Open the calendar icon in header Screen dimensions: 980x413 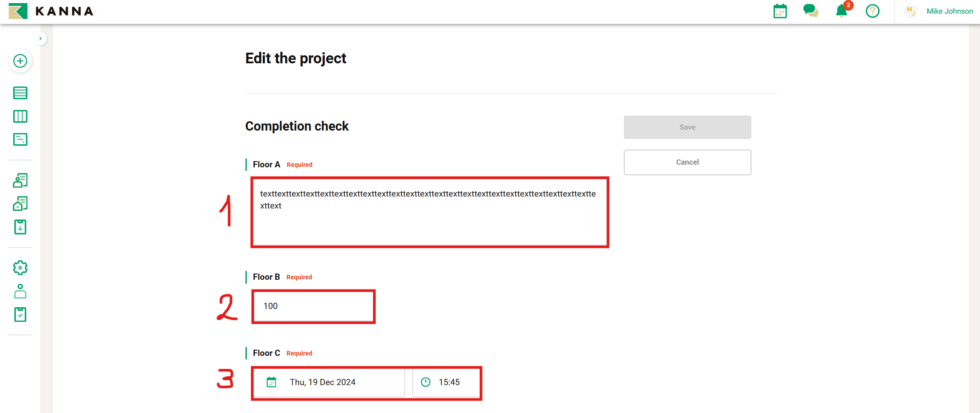coord(780,11)
